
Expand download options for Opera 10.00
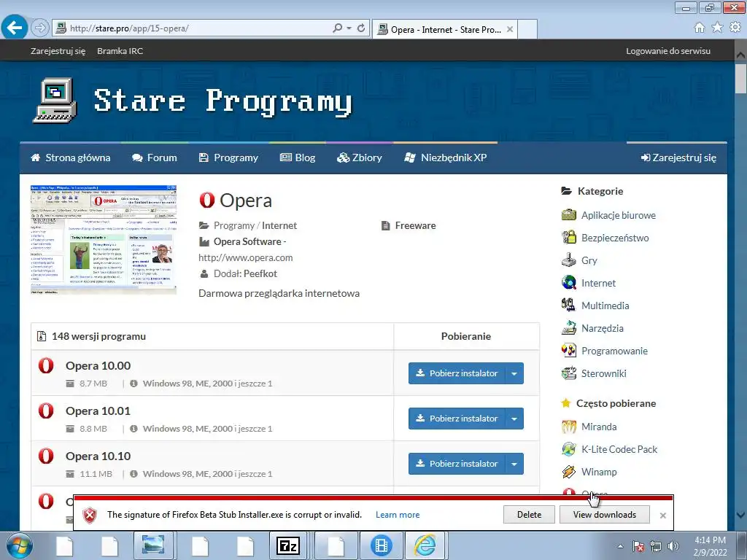click(x=514, y=373)
